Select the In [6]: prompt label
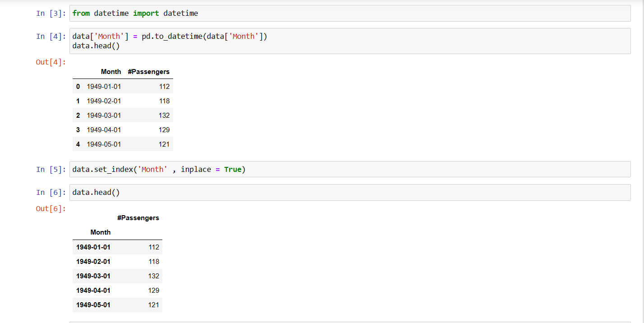The image size is (644, 323). click(51, 193)
